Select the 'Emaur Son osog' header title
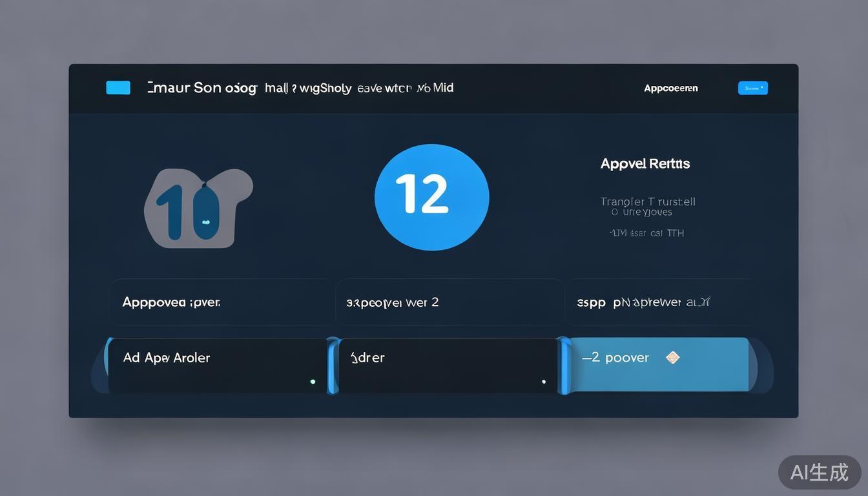The height and width of the screenshot is (496, 868). [x=202, y=88]
